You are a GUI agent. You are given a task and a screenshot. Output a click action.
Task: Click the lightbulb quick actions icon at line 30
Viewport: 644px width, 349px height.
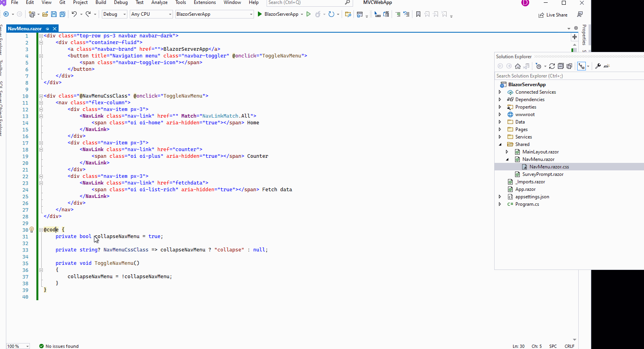(32, 229)
